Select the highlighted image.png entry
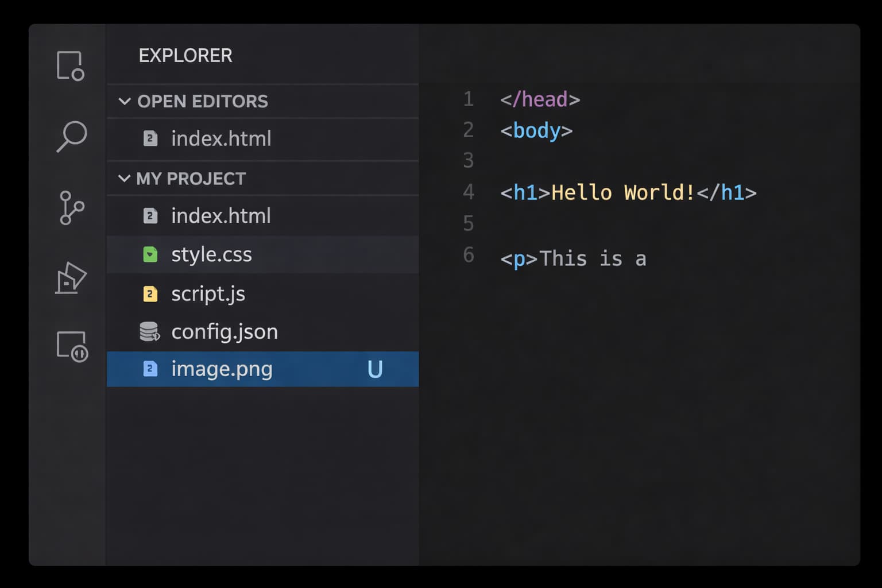The height and width of the screenshot is (588, 882). (222, 369)
